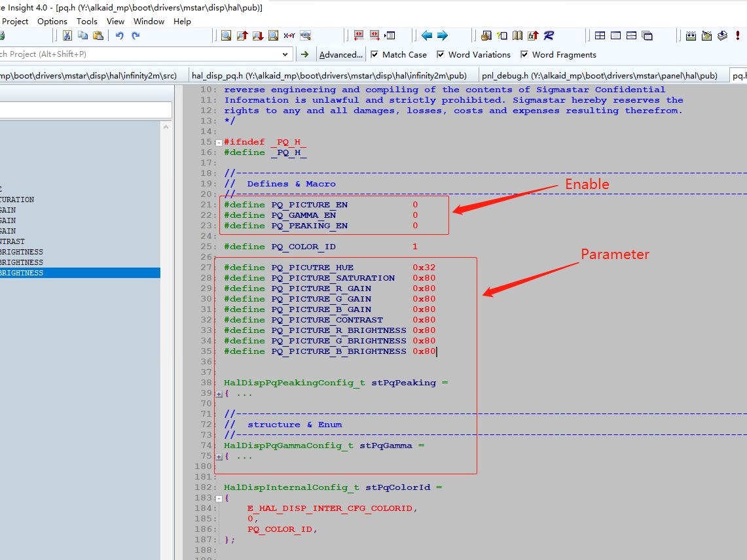The height and width of the screenshot is (560, 747).
Task: Click the Replace X-to-Y toolbar icon
Action: pos(289,35)
